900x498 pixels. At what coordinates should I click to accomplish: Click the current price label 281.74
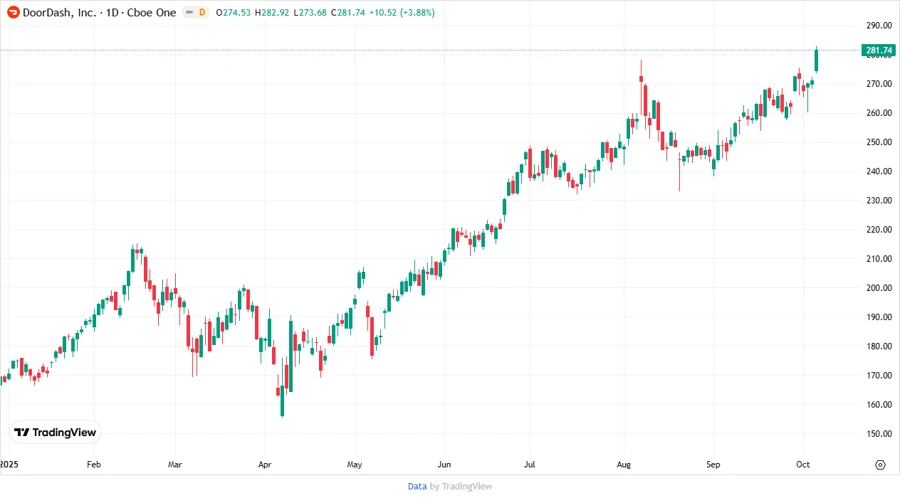click(877, 50)
